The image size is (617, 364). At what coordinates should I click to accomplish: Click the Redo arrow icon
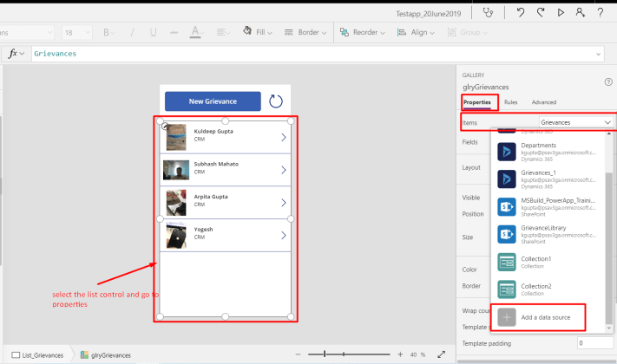[540, 12]
